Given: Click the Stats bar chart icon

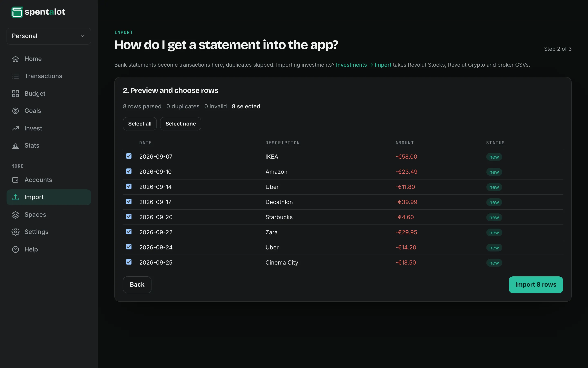Looking at the screenshot, I should coord(16,146).
